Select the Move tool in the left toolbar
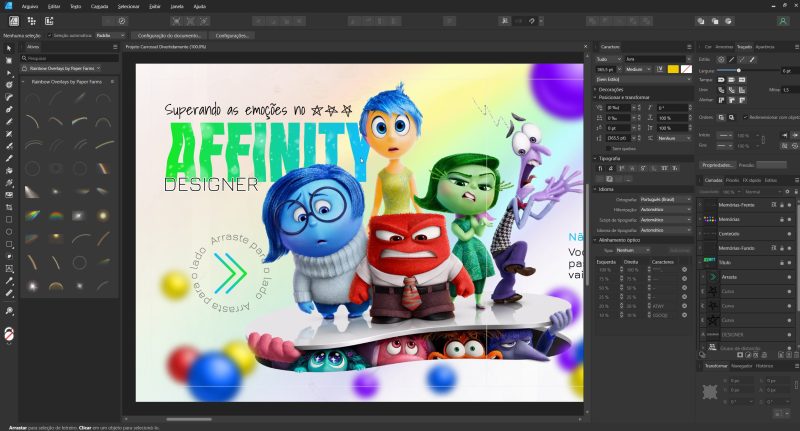 [x=9, y=48]
